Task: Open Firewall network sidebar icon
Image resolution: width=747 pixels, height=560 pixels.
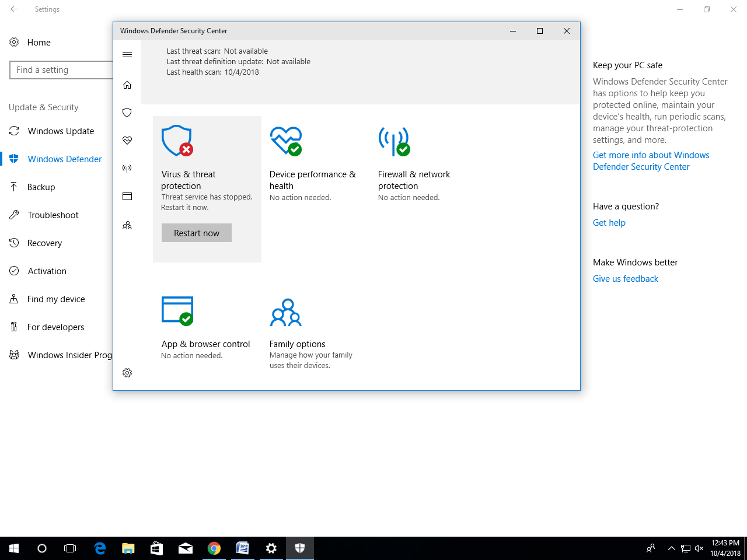Action: 127,169
